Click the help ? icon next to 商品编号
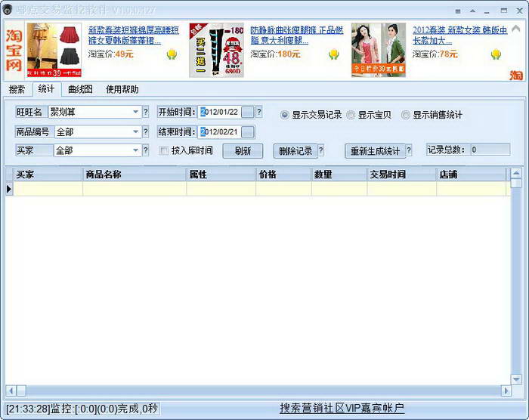The image size is (529, 420). (x=146, y=131)
